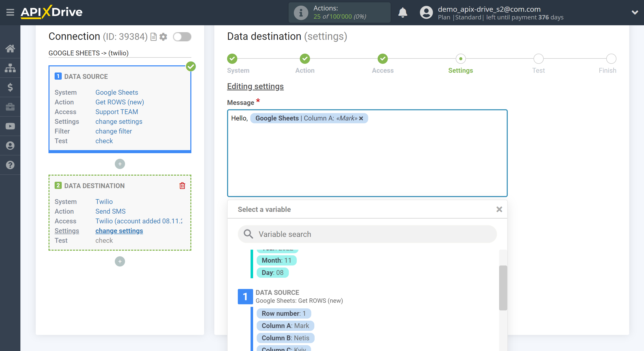Go to Test step
Screen dimensions: 644x351
pyautogui.click(x=539, y=59)
